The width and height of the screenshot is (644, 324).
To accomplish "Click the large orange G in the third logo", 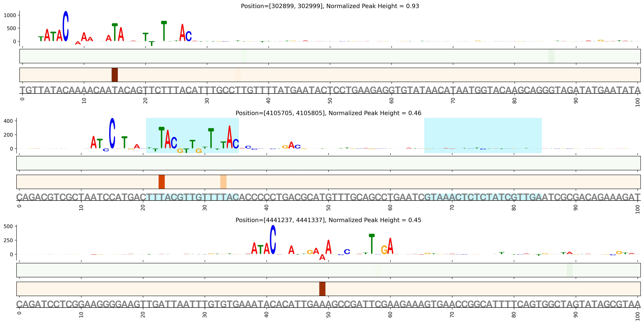I will pyautogui.click(x=384, y=250).
